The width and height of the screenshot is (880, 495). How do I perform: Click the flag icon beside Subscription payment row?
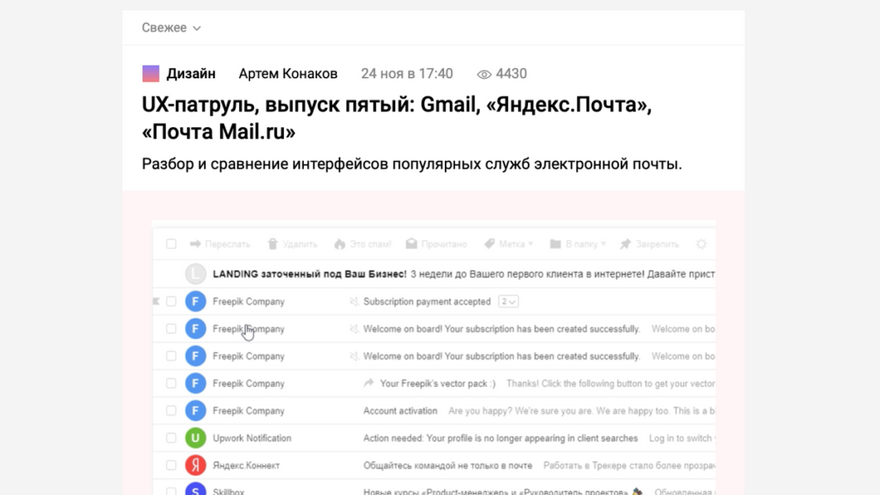pyautogui.click(x=157, y=301)
